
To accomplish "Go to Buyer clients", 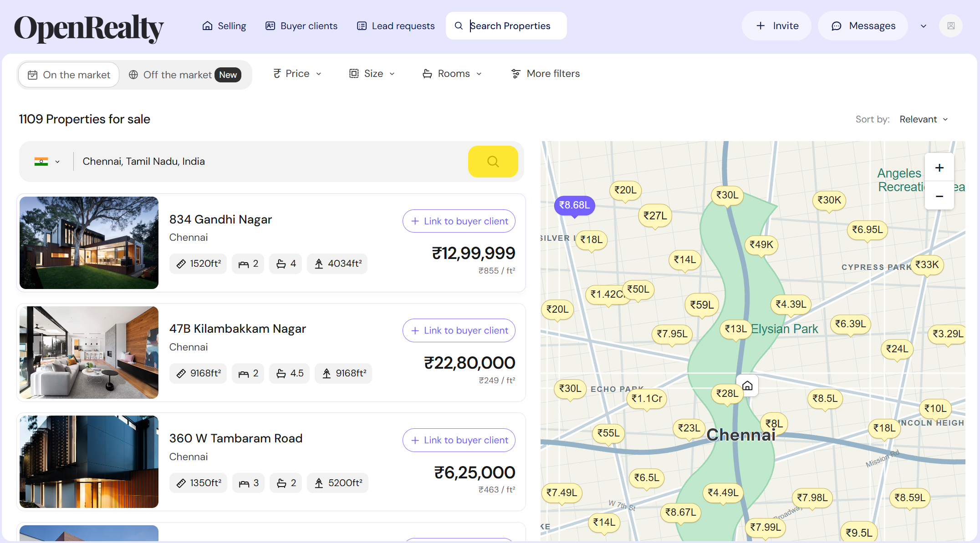I will coord(301,26).
